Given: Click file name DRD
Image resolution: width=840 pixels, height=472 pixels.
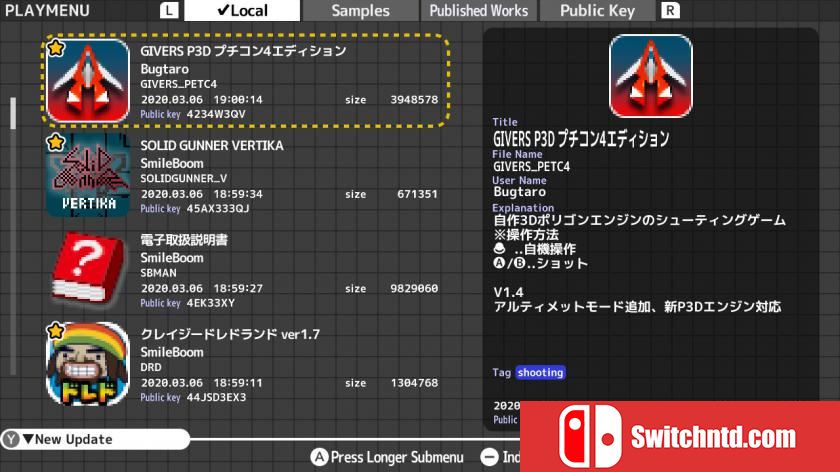Looking at the screenshot, I should (x=151, y=367).
